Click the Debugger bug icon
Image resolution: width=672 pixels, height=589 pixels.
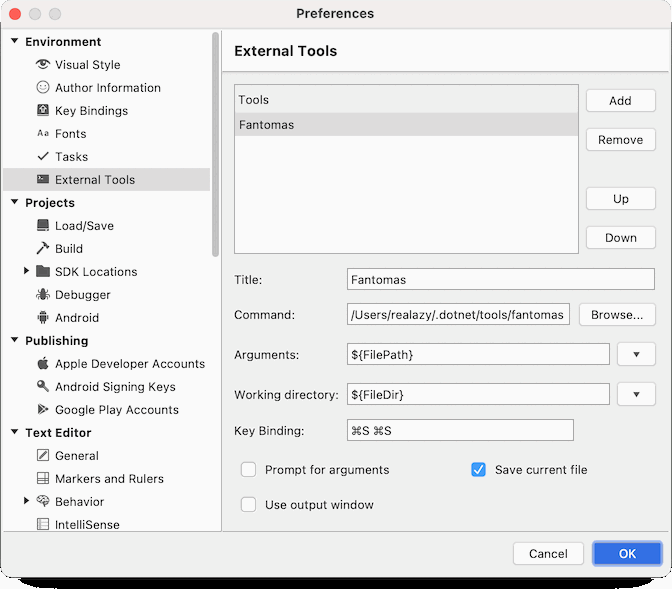(43, 294)
